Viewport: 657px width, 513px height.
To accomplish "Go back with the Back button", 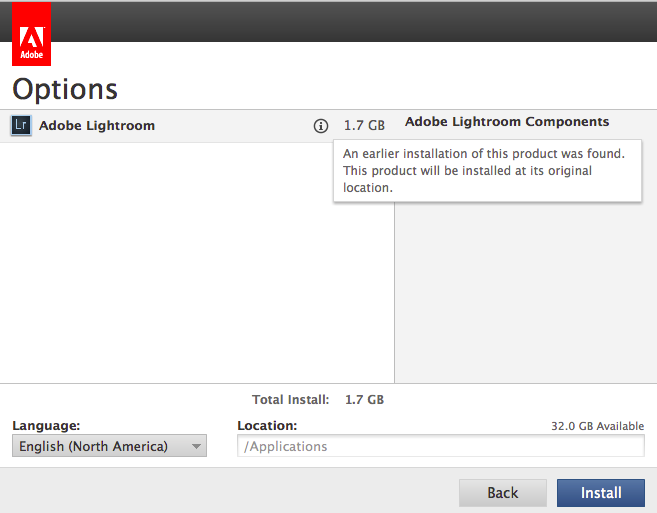I will point(502,492).
